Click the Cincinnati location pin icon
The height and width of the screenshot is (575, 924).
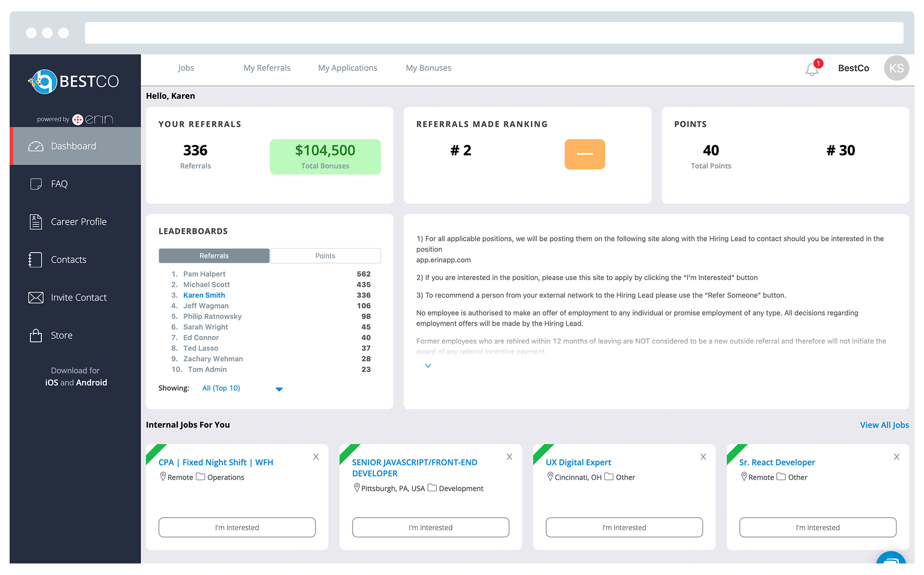tap(550, 476)
